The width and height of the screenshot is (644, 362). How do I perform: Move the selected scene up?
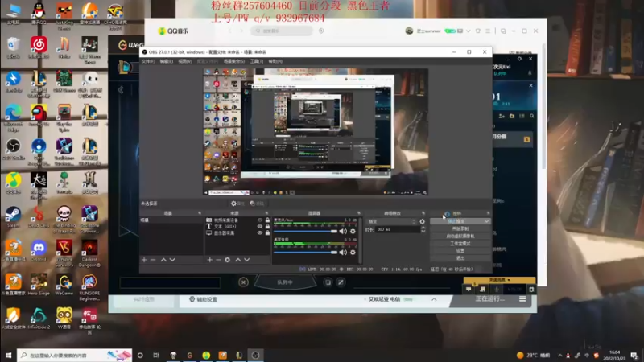point(163,260)
